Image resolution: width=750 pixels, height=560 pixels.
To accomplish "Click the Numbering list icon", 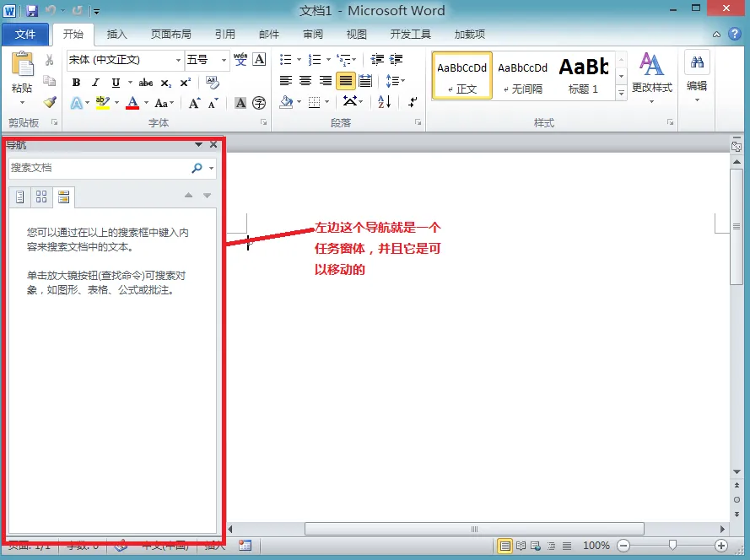I will click(314, 59).
